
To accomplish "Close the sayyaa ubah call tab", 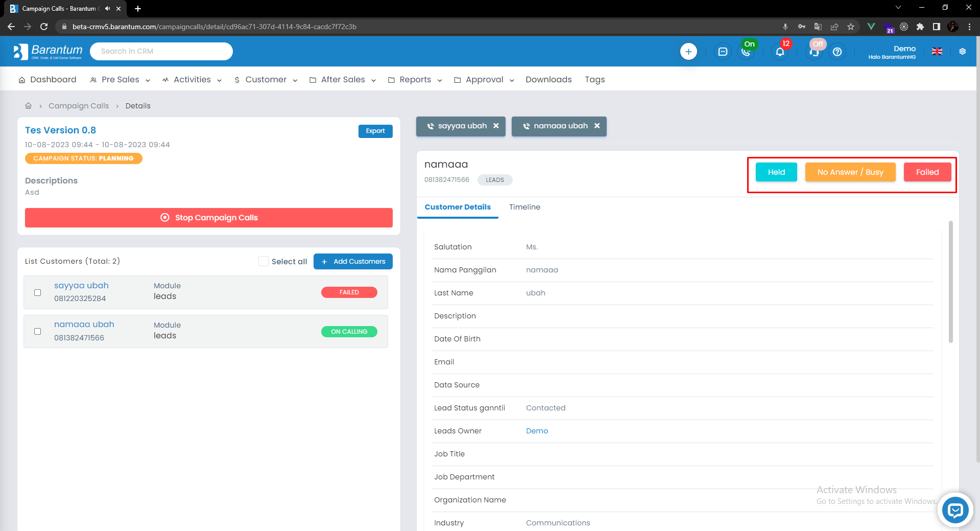I will (x=496, y=126).
